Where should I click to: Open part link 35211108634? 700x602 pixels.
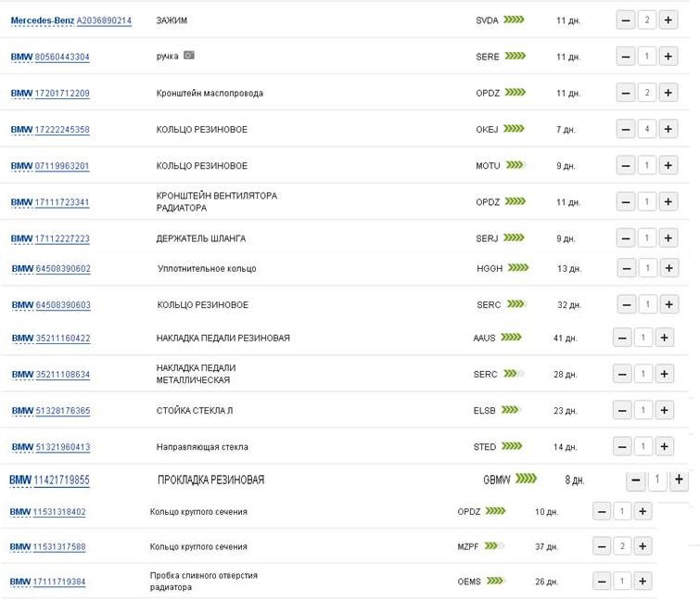pos(62,375)
